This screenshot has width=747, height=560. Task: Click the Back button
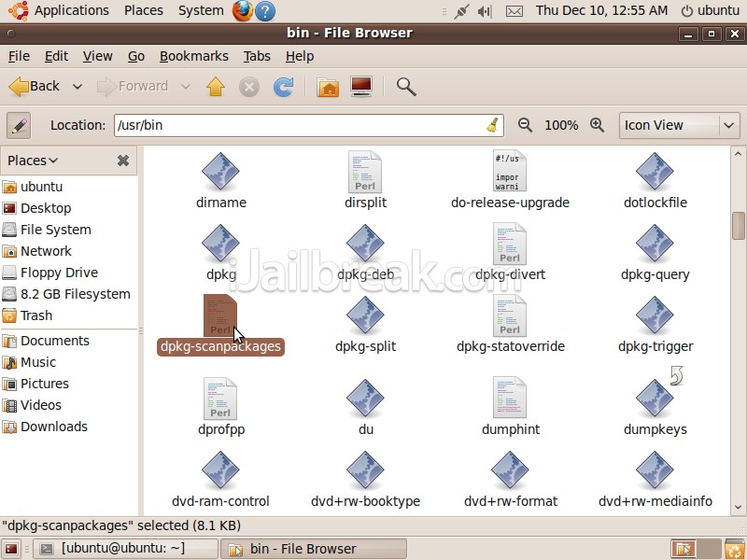35,87
